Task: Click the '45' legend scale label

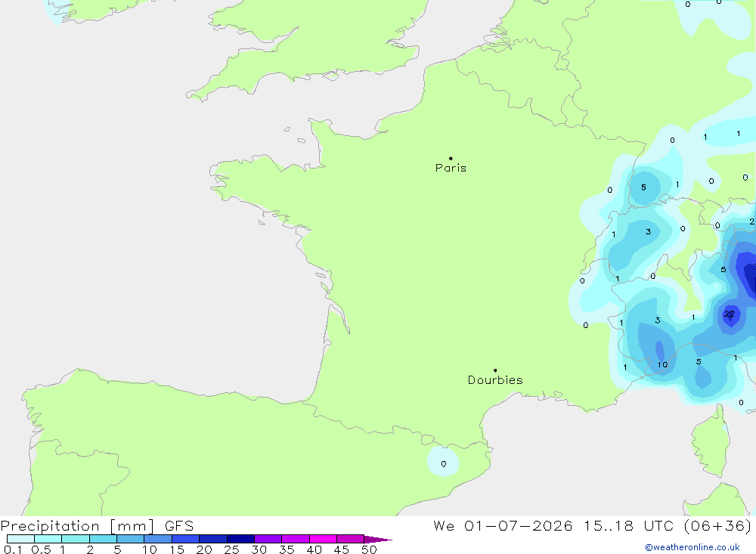Action: click(342, 549)
